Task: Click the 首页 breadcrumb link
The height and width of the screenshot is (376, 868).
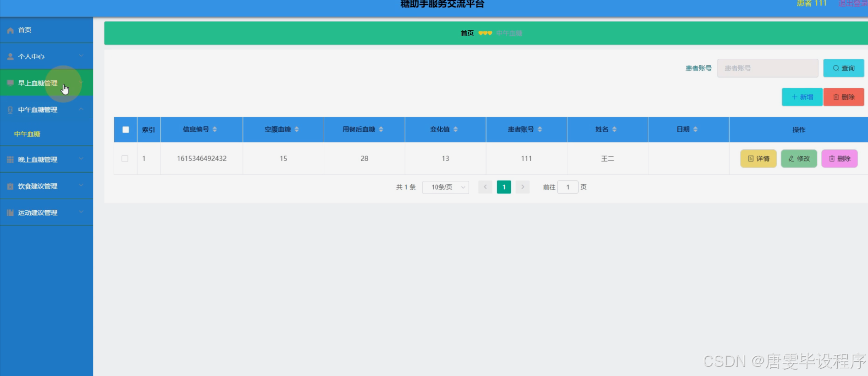Action: 467,33
